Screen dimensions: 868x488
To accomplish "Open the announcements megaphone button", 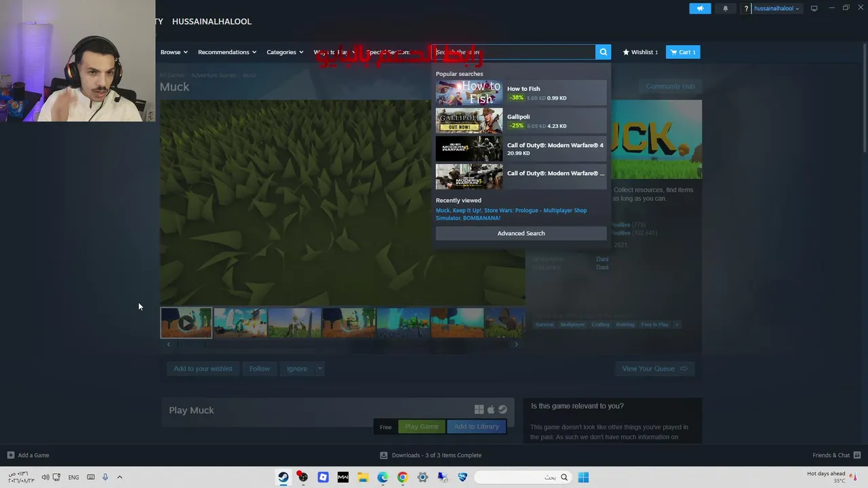I will coord(700,8).
